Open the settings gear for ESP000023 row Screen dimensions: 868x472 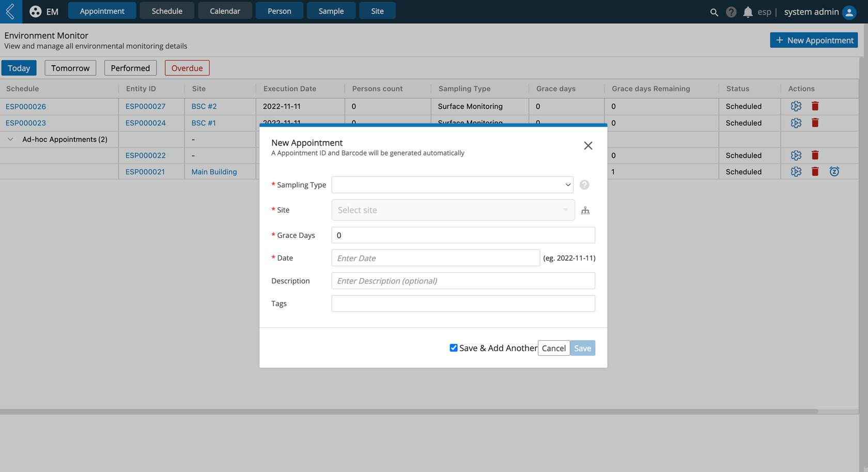[x=796, y=123]
